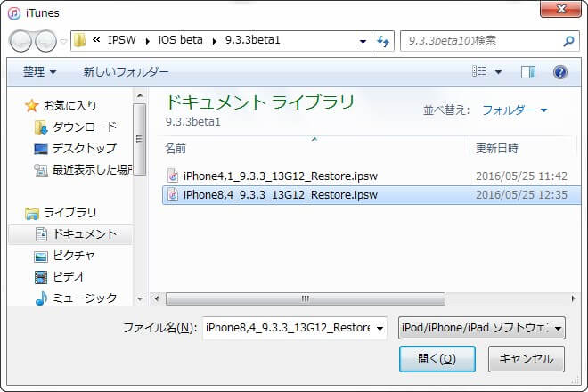Click the film icon for ビデオ
This screenshot has width=588, height=392.
point(41,277)
